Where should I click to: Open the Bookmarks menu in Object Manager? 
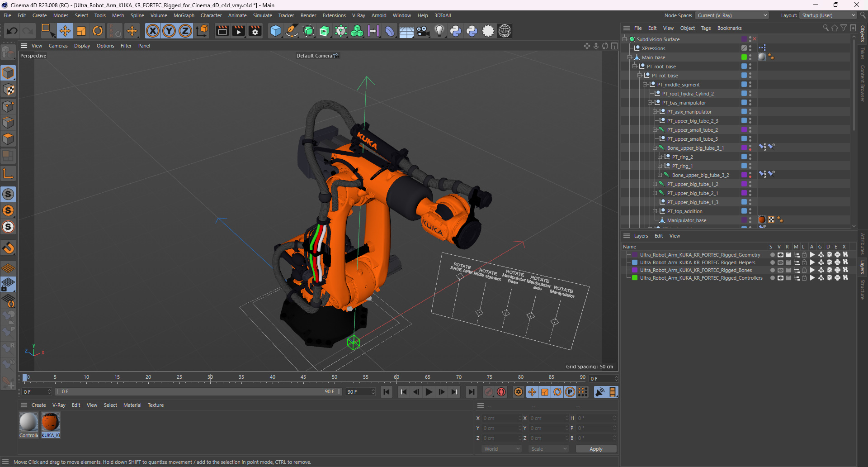coord(729,28)
